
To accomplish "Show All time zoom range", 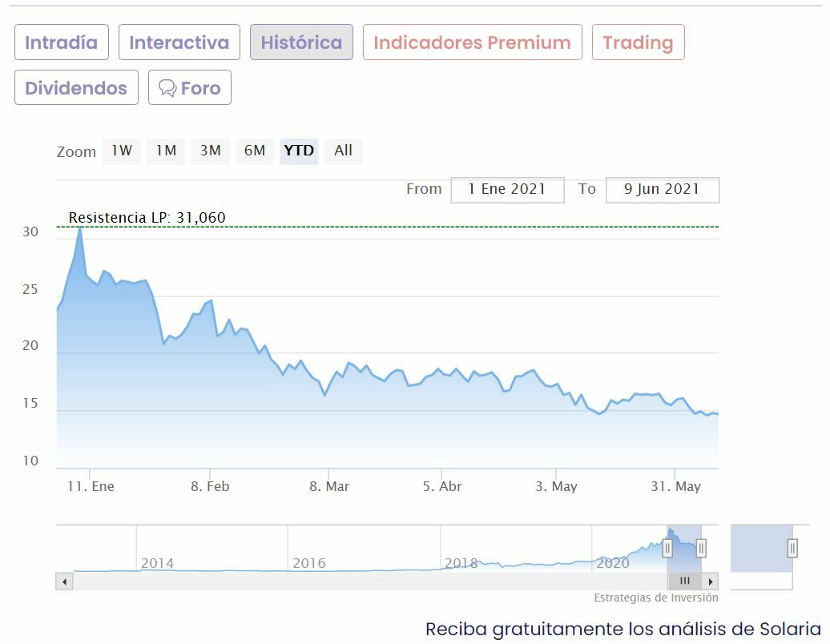I will [x=343, y=151].
